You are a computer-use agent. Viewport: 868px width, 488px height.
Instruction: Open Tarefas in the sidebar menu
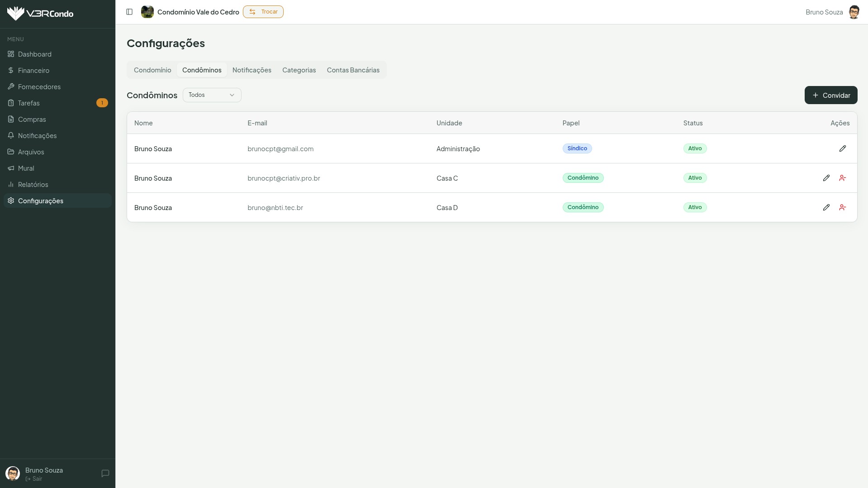point(29,103)
